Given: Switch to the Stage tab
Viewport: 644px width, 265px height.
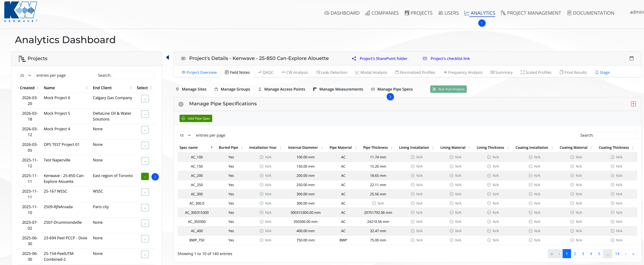Looking at the screenshot, I should pyautogui.click(x=602, y=72).
